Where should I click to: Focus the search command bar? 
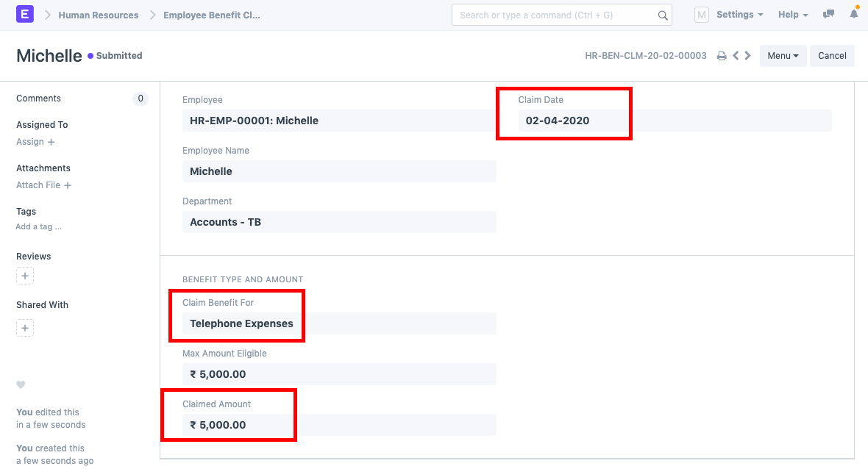pyautogui.click(x=555, y=15)
